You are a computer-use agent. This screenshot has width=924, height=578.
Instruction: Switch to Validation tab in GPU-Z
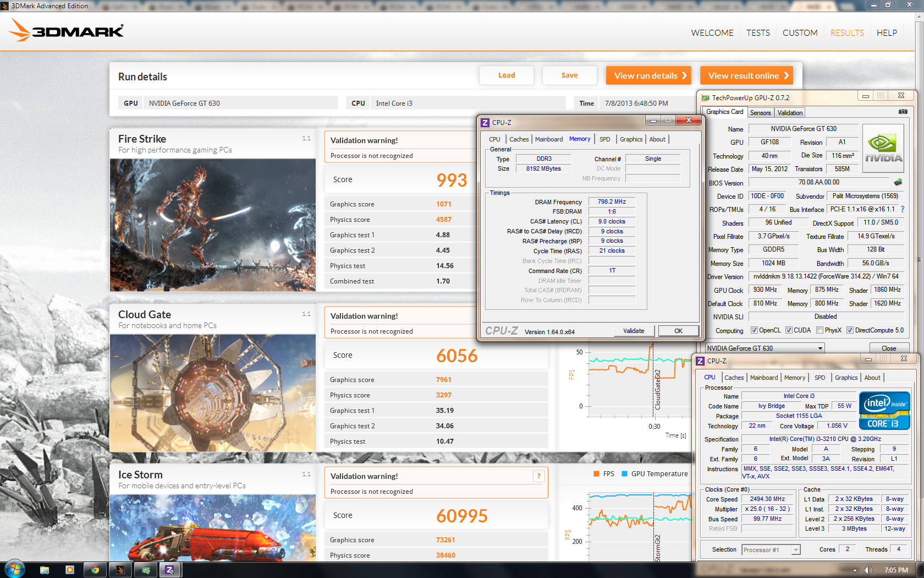tap(790, 113)
